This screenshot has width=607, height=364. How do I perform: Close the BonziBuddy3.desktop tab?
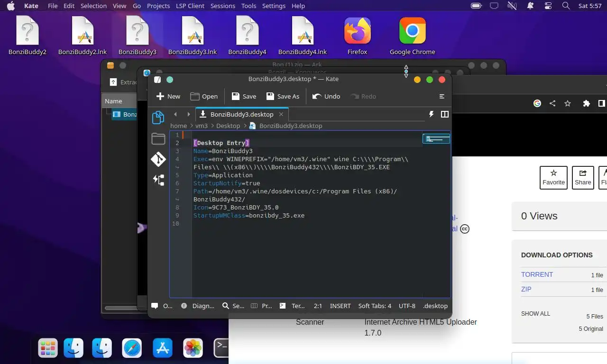(281, 114)
